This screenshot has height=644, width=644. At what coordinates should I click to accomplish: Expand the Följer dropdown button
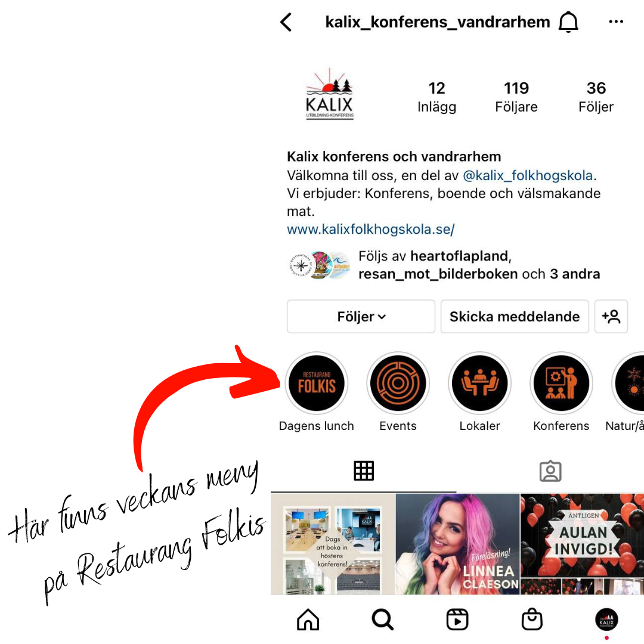[x=361, y=317]
